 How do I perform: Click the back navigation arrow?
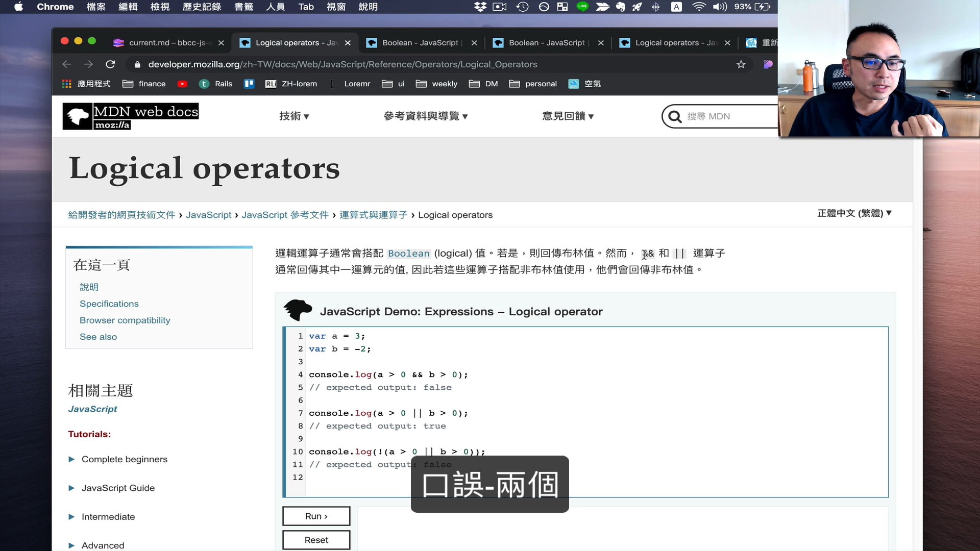66,64
